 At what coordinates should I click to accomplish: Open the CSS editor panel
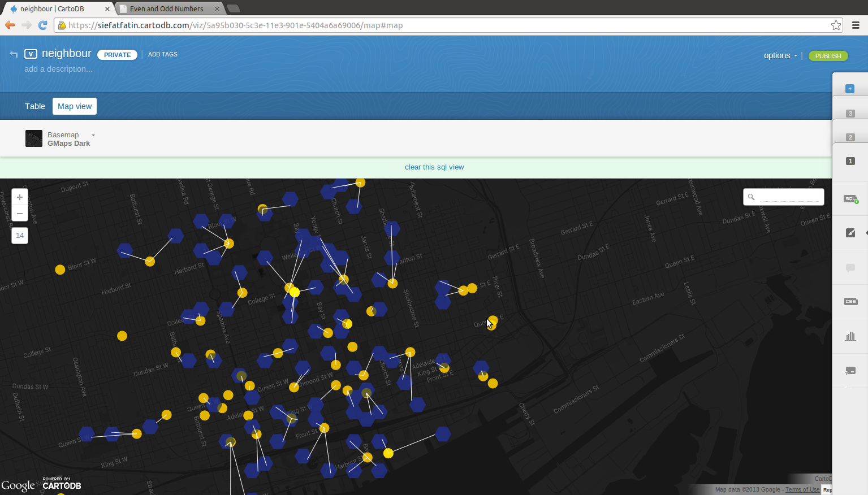[850, 302]
